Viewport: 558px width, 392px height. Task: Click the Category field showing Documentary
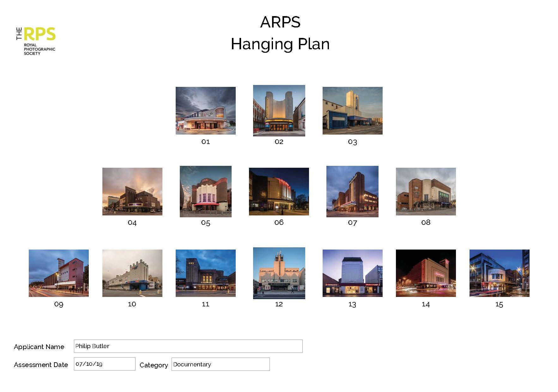221,364
